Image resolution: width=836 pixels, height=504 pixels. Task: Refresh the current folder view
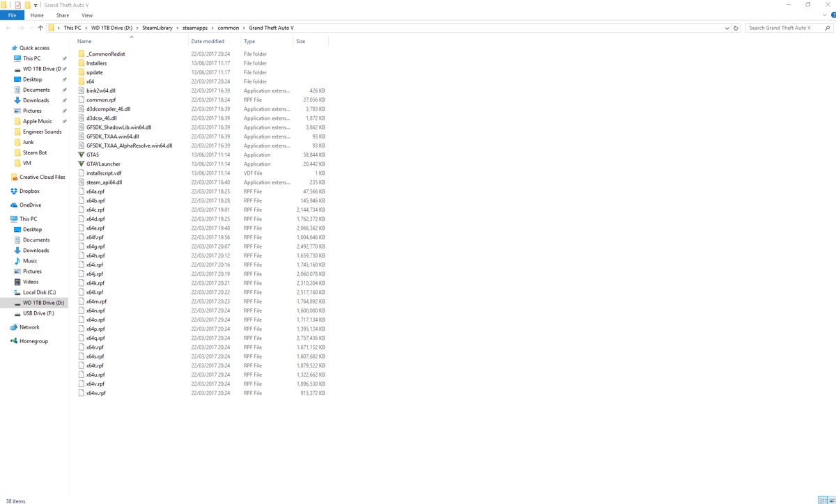coord(736,28)
